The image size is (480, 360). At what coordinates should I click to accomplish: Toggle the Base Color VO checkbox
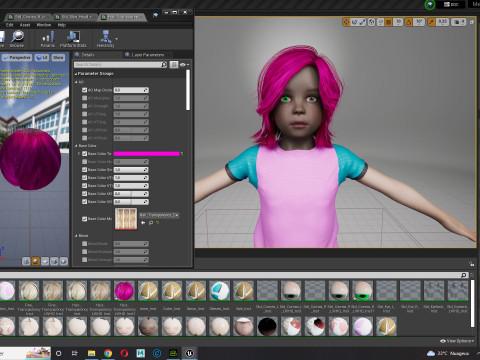pos(84,202)
